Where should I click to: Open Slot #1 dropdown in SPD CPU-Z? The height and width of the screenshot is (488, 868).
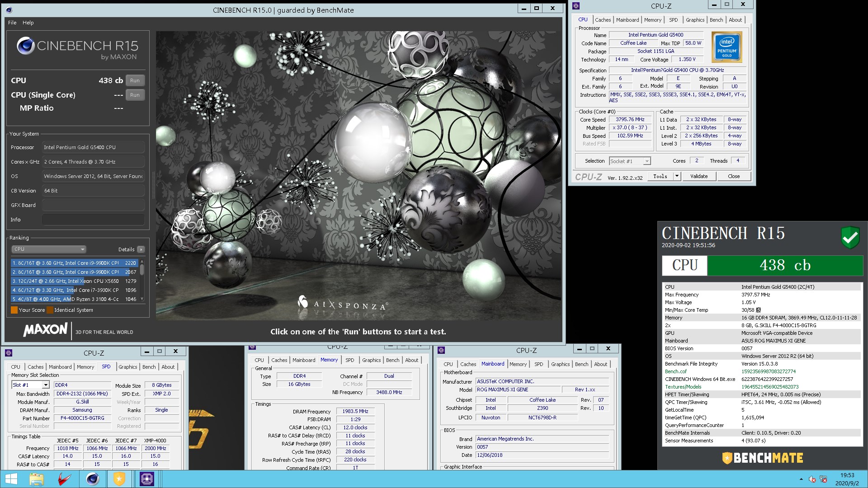(x=30, y=385)
